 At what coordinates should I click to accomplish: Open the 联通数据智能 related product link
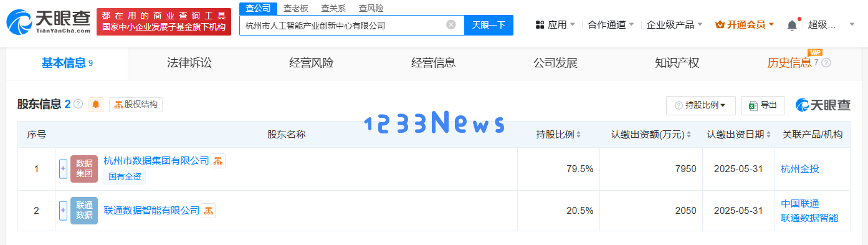[809, 218]
